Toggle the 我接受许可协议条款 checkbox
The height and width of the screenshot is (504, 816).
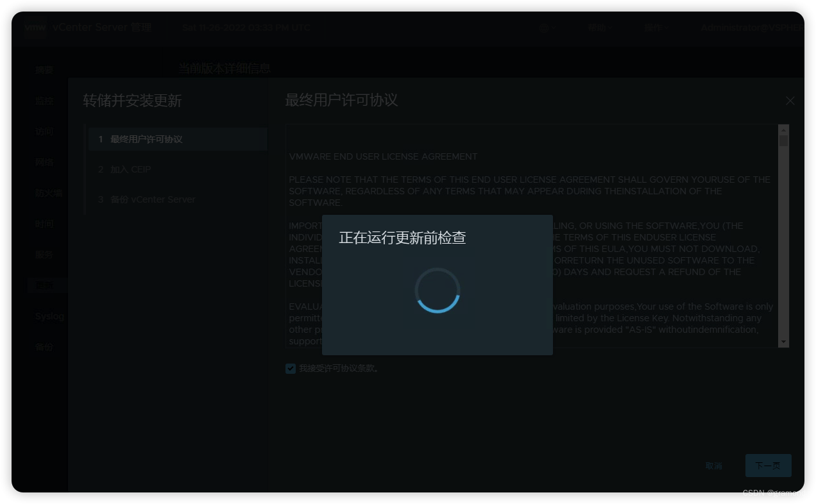(x=291, y=369)
